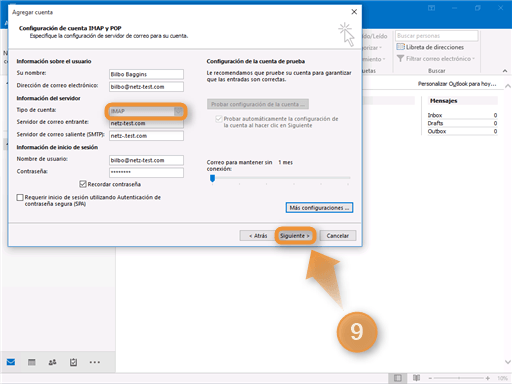Viewport: 512px width, 384px height.
Task: Click Probar configuración de la cuenta button
Action: coord(258,104)
